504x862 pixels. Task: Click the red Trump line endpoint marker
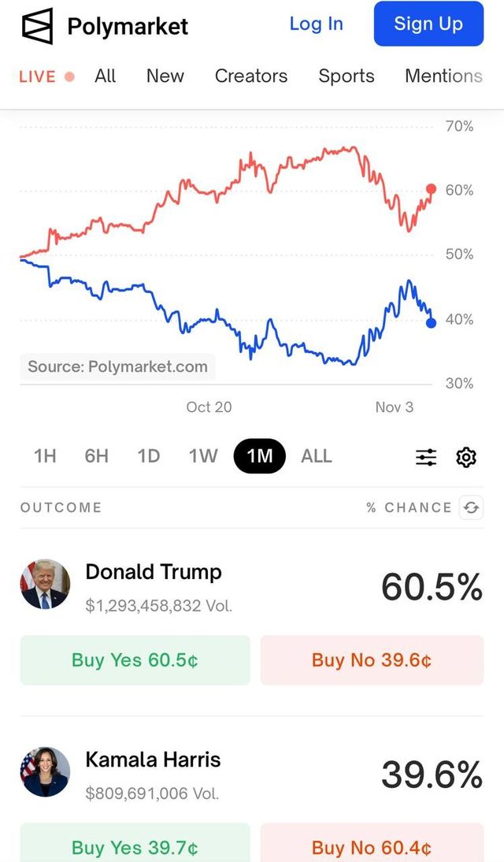click(431, 188)
